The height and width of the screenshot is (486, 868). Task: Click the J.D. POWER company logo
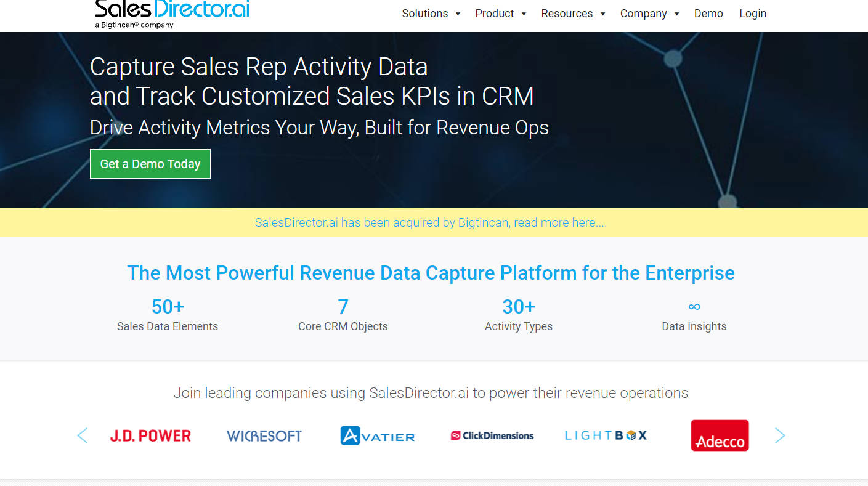[150, 435]
